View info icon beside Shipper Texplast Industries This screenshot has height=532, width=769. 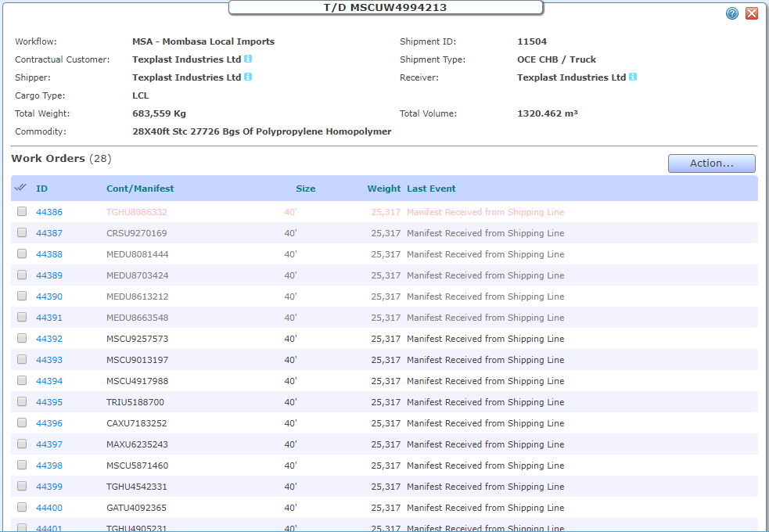tap(247, 77)
